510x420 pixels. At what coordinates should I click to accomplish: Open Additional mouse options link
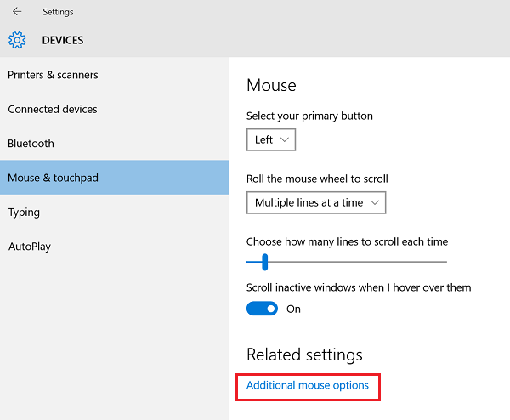click(308, 385)
